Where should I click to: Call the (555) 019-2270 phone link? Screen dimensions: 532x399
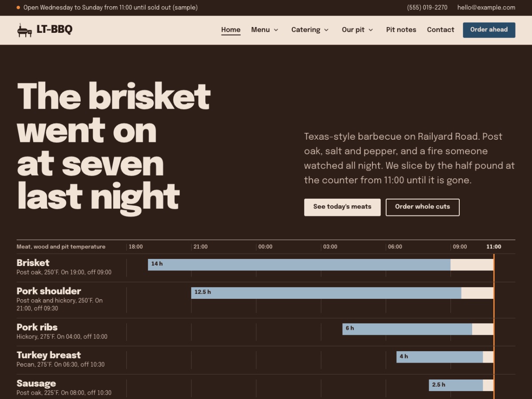(x=427, y=8)
